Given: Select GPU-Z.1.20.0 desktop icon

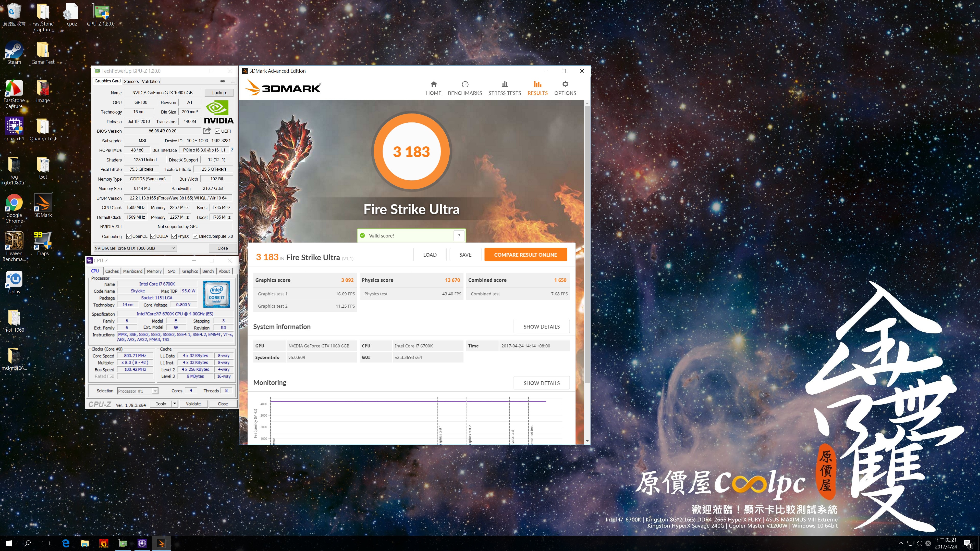Looking at the screenshot, I should pyautogui.click(x=101, y=15).
